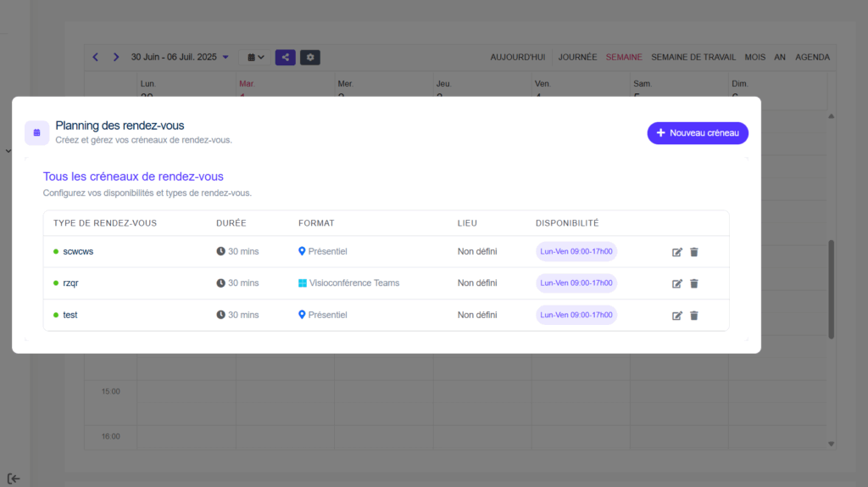Click the calendar vertical scrollbar thumb

pos(831,288)
